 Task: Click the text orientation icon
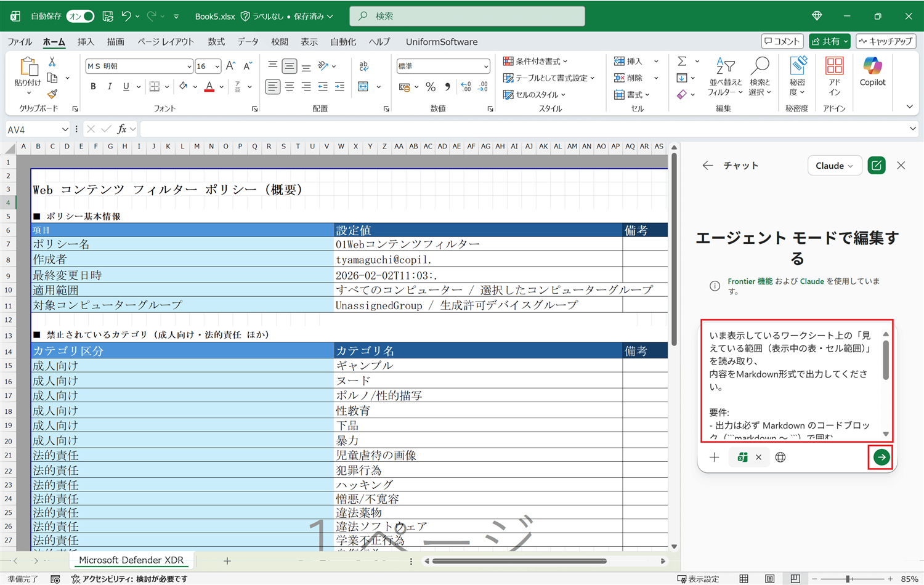(323, 66)
